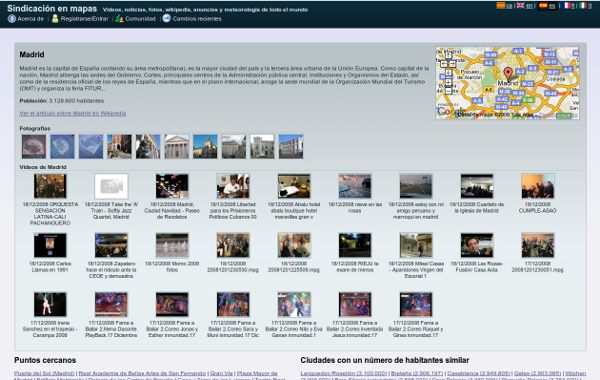The width and height of the screenshot is (600, 380).
Task: Open the Comunidad people icon
Action: click(x=119, y=19)
